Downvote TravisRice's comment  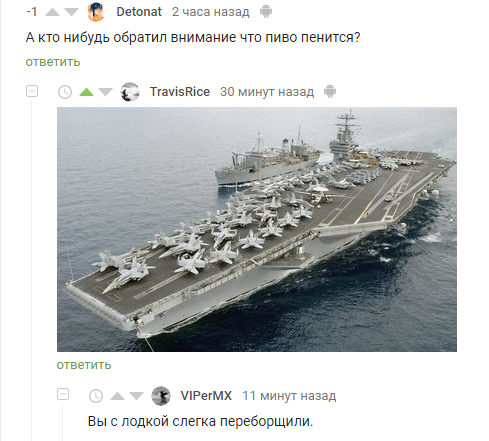106,92
